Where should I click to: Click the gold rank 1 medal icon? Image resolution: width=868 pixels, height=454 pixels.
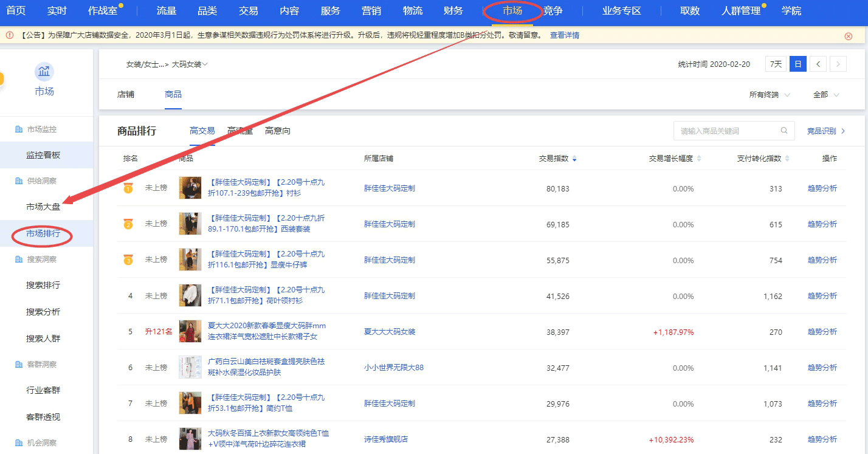(x=128, y=188)
